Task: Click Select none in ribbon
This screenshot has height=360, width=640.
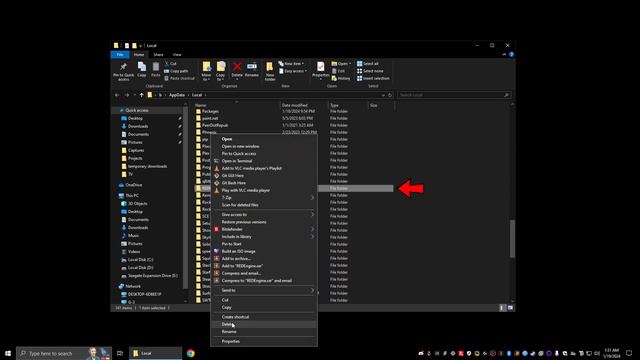Action: click(x=370, y=71)
